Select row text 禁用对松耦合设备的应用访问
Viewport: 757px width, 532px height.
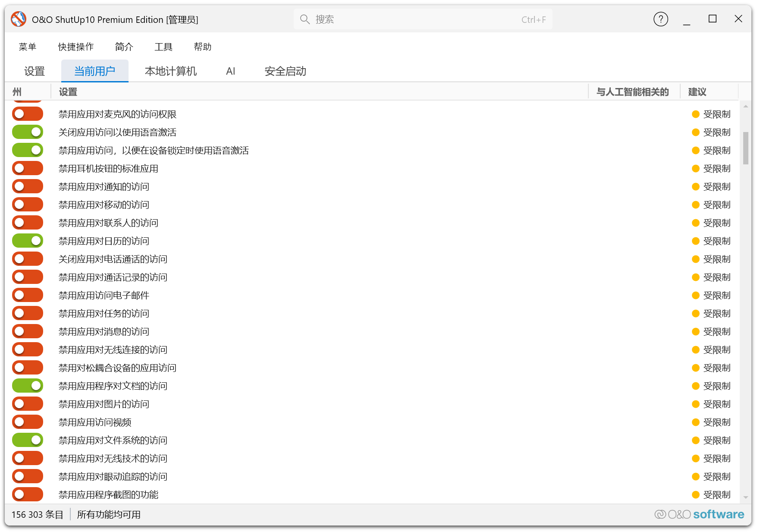click(118, 368)
